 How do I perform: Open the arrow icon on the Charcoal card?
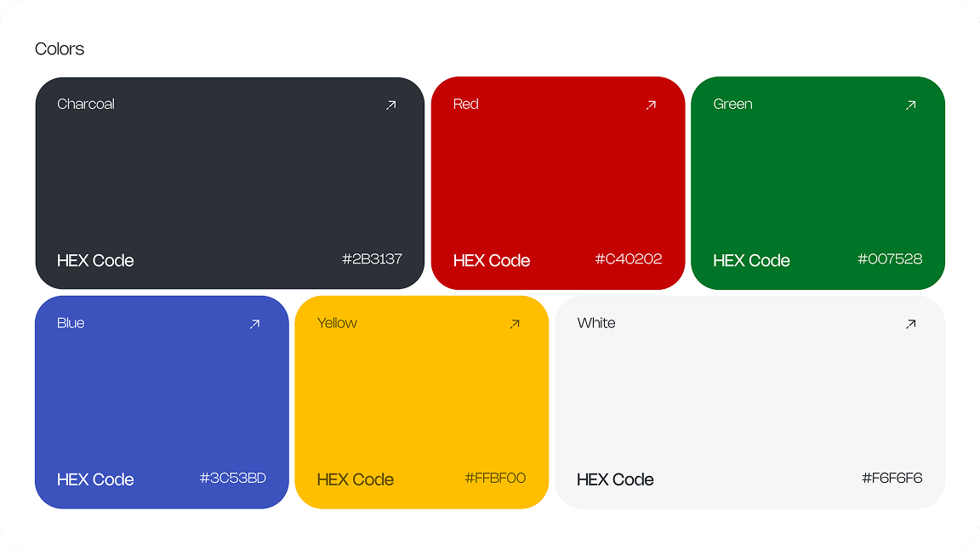point(391,105)
